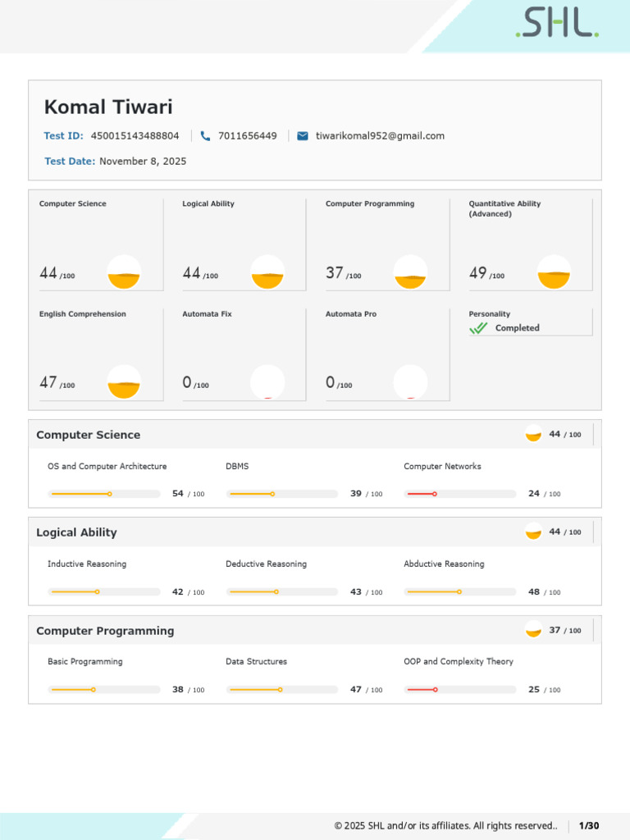Viewport: 630px width, 840px height.
Task: Click the English Comprehension gauge icon
Action: 124,382
